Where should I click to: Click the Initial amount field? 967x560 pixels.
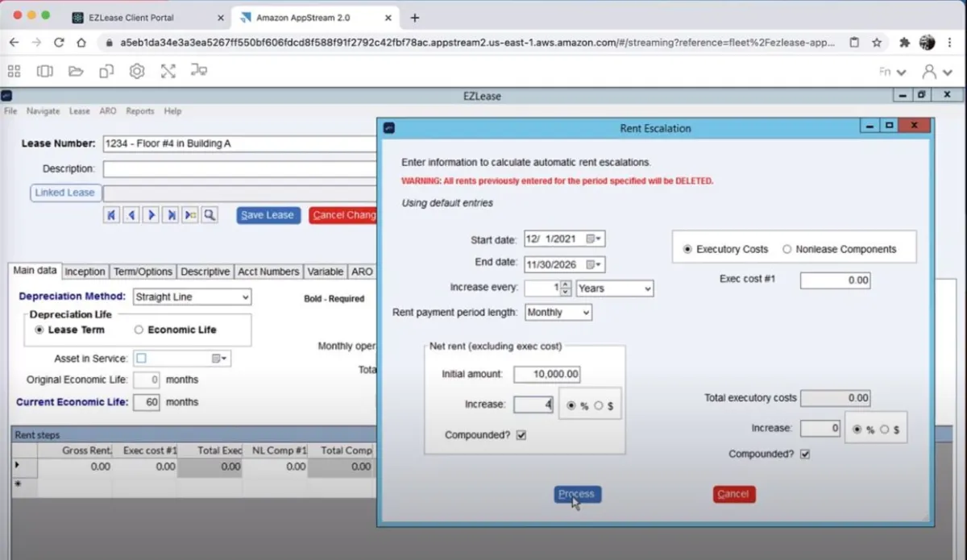(546, 375)
